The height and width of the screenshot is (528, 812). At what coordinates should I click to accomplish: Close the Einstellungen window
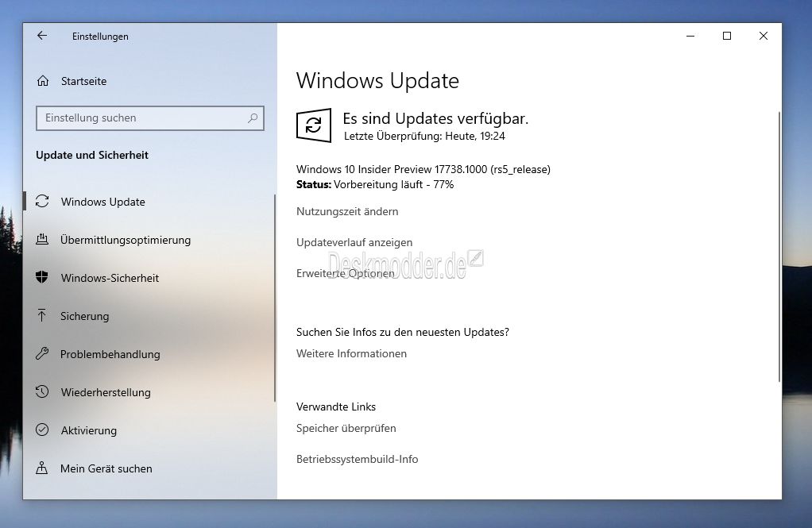pos(763,36)
